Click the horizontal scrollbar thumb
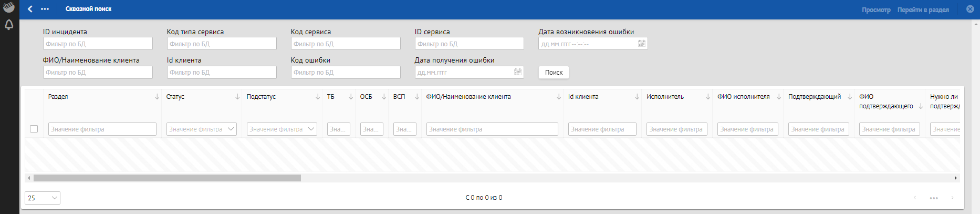 (x=167, y=178)
